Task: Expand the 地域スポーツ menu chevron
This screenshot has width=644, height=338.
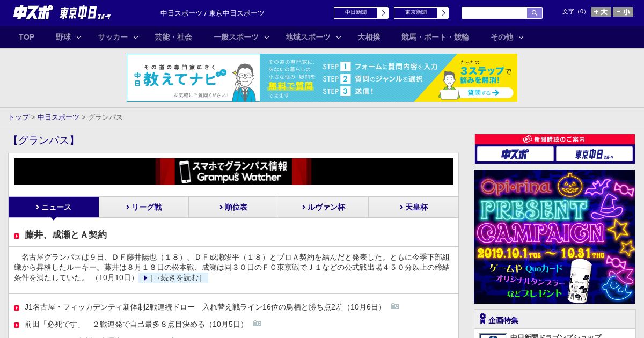Action: click(x=339, y=37)
